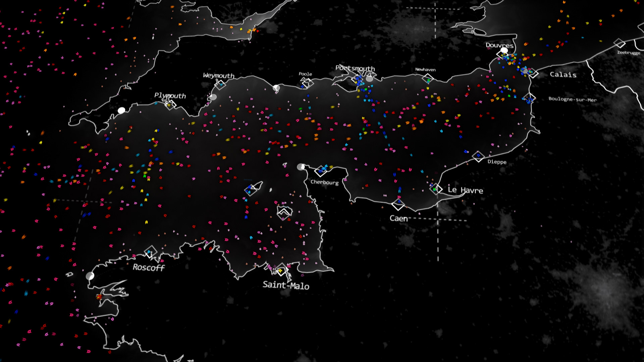
Task: Click the Plymouth port diamond marker
Action: [x=171, y=105]
